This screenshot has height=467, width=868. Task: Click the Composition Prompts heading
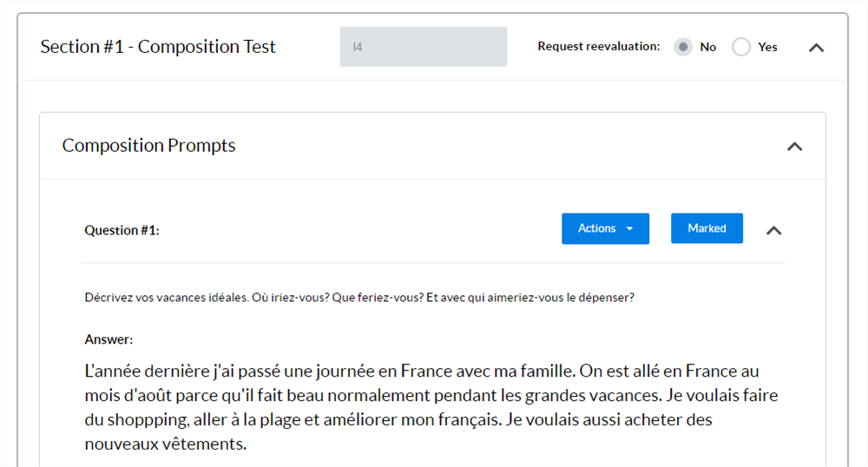pyautogui.click(x=148, y=146)
